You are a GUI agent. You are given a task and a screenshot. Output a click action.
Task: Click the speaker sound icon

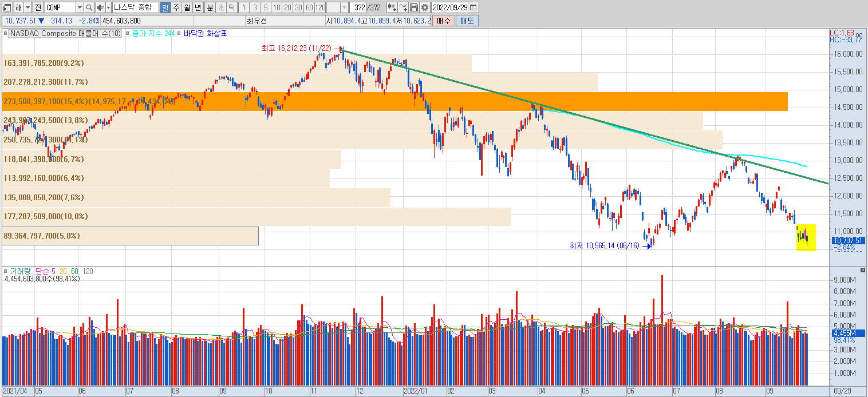tap(100, 7)
